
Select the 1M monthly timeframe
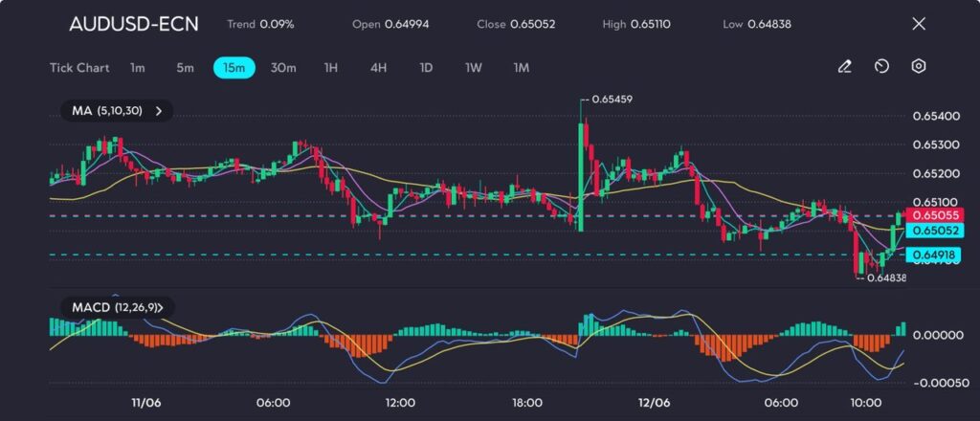pyautogui.click(x=522, y=68)
